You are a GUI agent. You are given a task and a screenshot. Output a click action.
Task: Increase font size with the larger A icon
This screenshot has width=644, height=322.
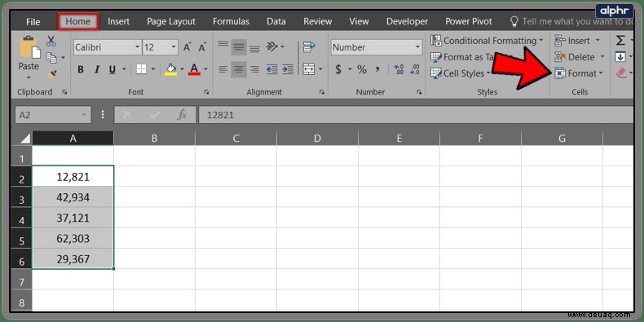pos(187,47)
